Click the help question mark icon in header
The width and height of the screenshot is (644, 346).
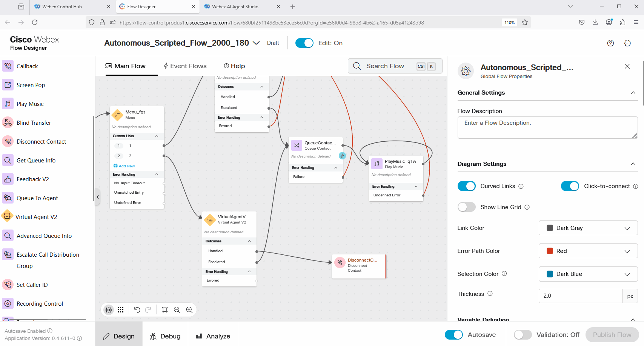(x=610, y=43)
